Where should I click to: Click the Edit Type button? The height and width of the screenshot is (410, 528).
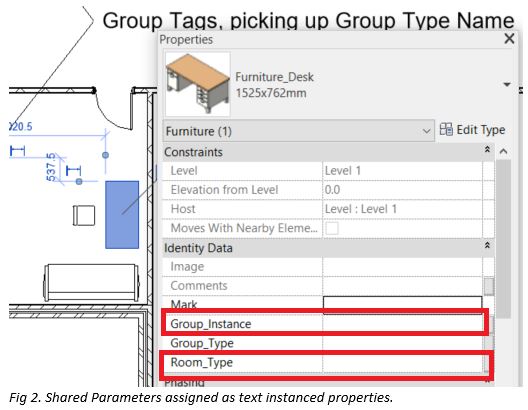click(x=472, y=130)
